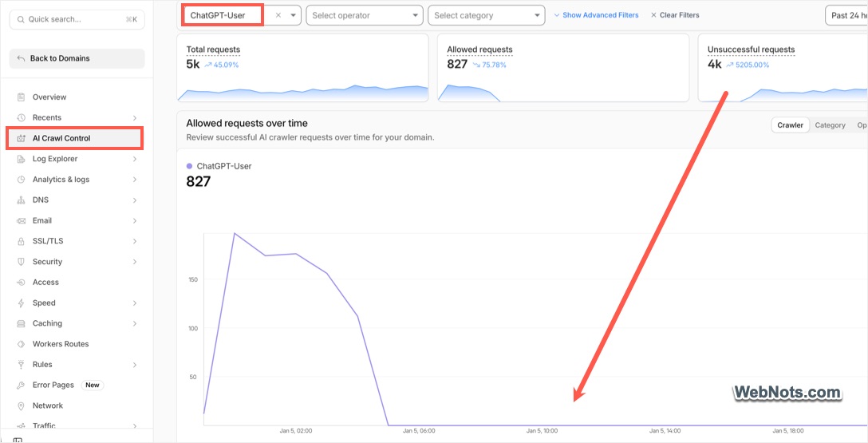Expand the Rules submenu chevron
The image size is (868, 443).
135,364
